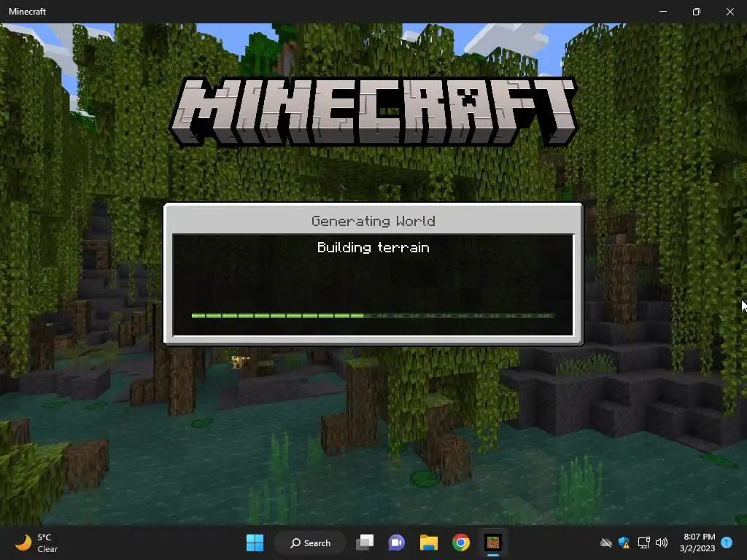
Task: Open File Explorer from the taskbar
Action: [429, 542]
